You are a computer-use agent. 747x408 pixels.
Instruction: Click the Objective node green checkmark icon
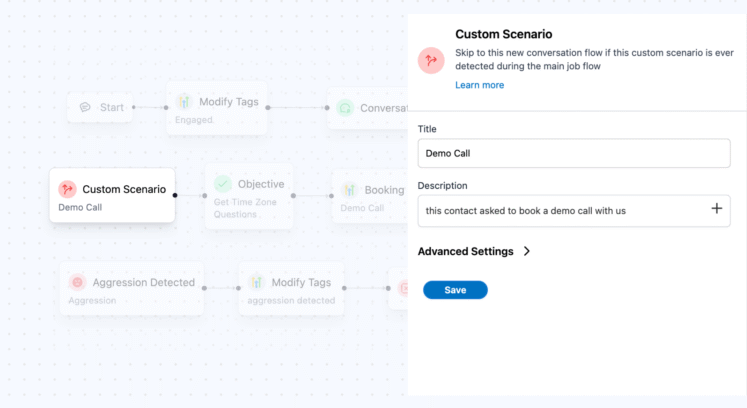222,184
